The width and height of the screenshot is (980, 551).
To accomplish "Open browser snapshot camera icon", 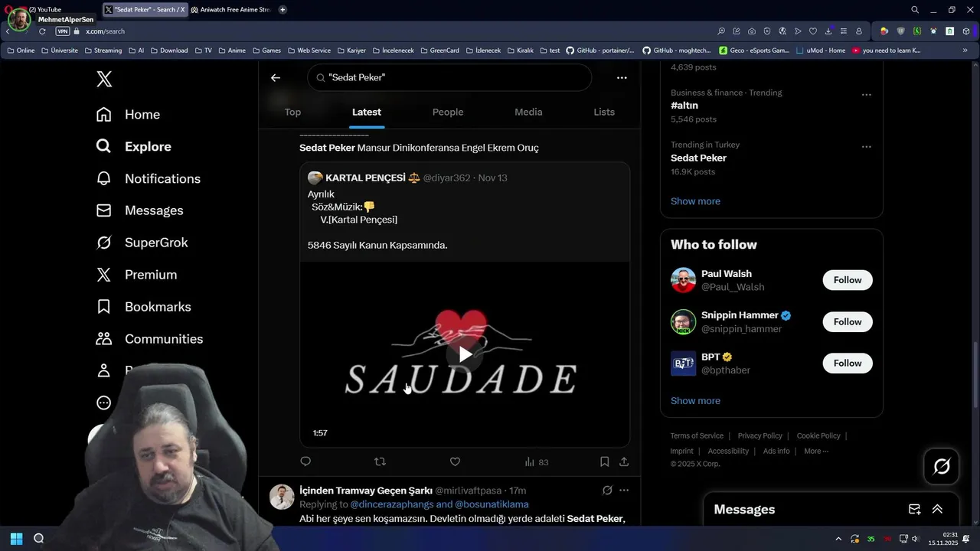I will point(751,31).
